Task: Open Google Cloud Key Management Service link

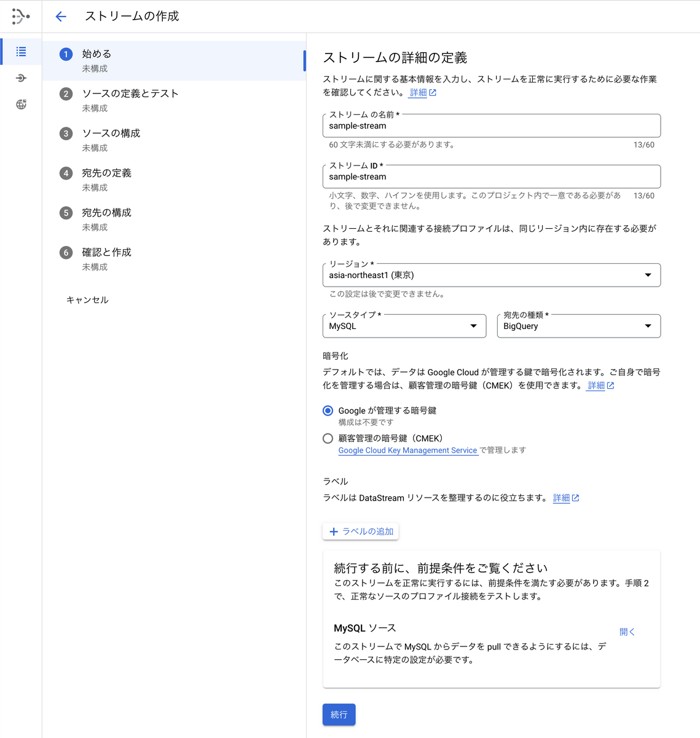Action: pyautogui.click(x=407, y=450)
